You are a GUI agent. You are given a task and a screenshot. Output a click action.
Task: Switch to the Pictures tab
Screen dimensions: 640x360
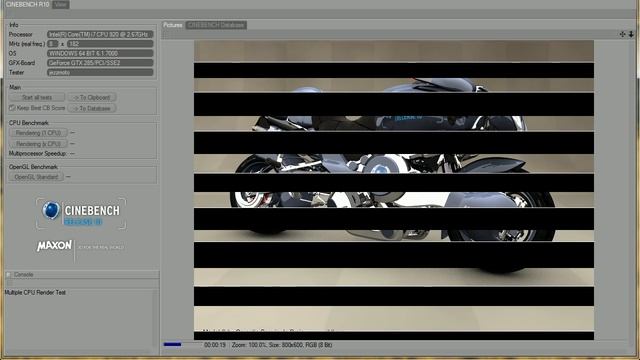pyautogui.click(x=173, y=25)
